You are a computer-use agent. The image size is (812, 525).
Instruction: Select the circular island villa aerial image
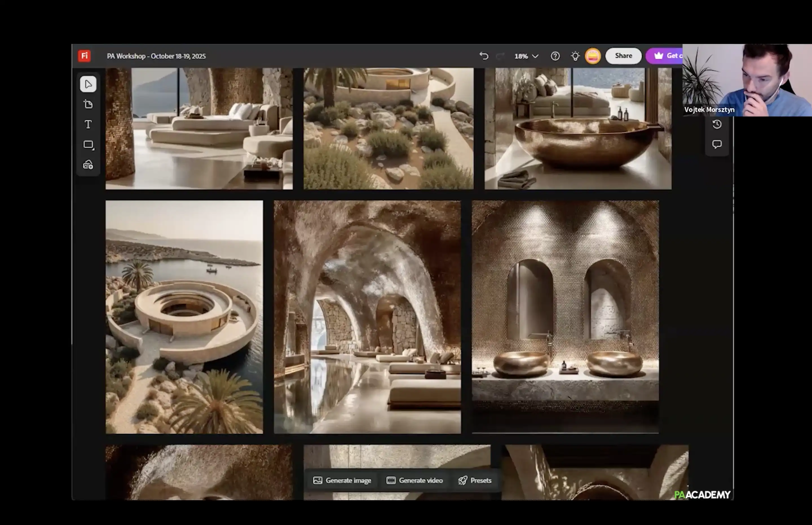pos(184,317)
